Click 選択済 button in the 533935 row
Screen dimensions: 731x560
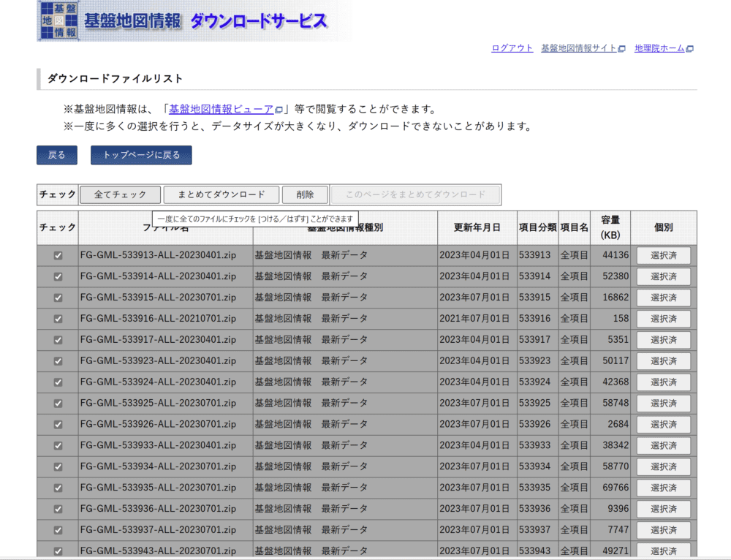(x=664, y=488)
